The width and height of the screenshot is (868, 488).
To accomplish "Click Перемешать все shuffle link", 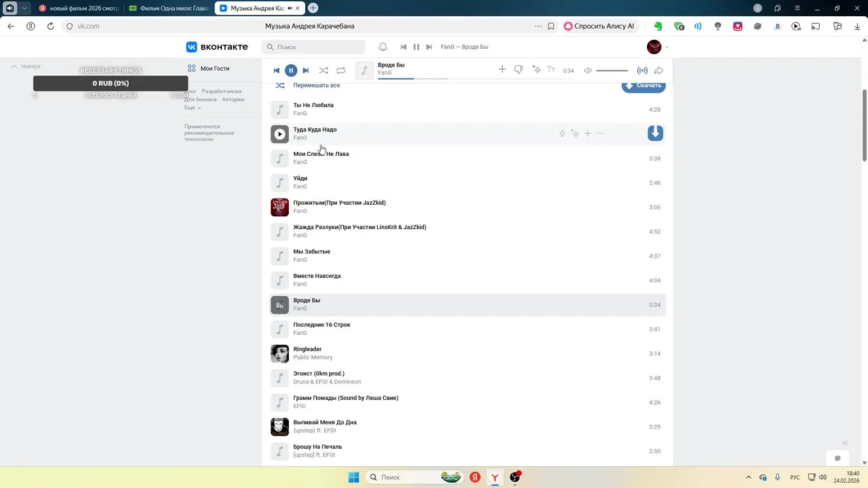I will pyautogui.click(x=317, y=85).
